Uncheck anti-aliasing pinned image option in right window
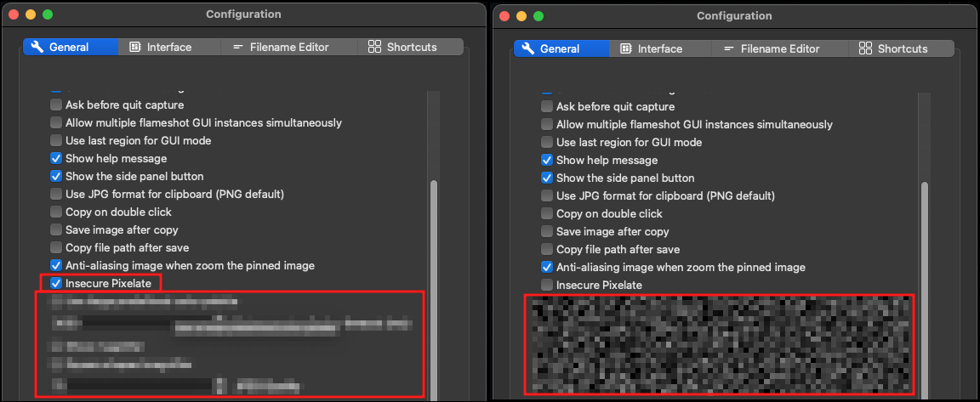 point(547,267)
